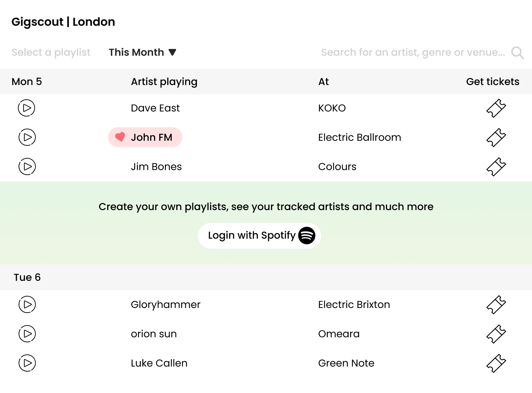The width and height of the screenshot is (532, 393).
Task: Play preview for Dave East
Action: click(27, 108)
